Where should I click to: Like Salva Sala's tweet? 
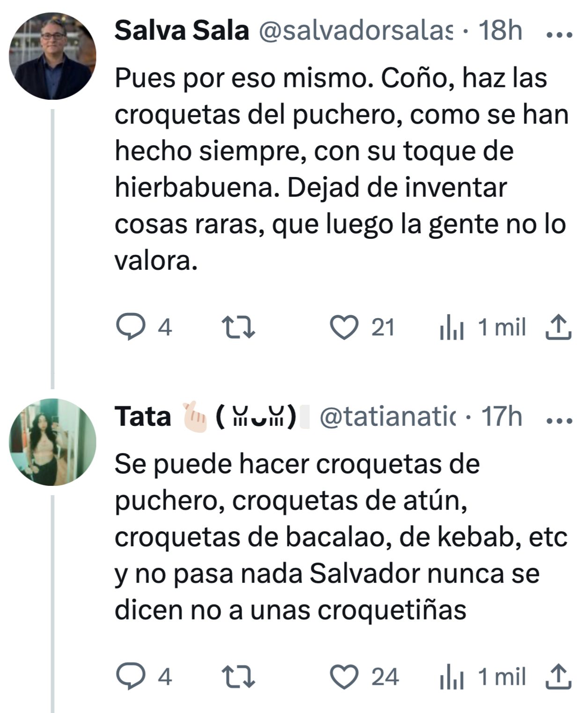pyautogui.click(x=344, y=327)
